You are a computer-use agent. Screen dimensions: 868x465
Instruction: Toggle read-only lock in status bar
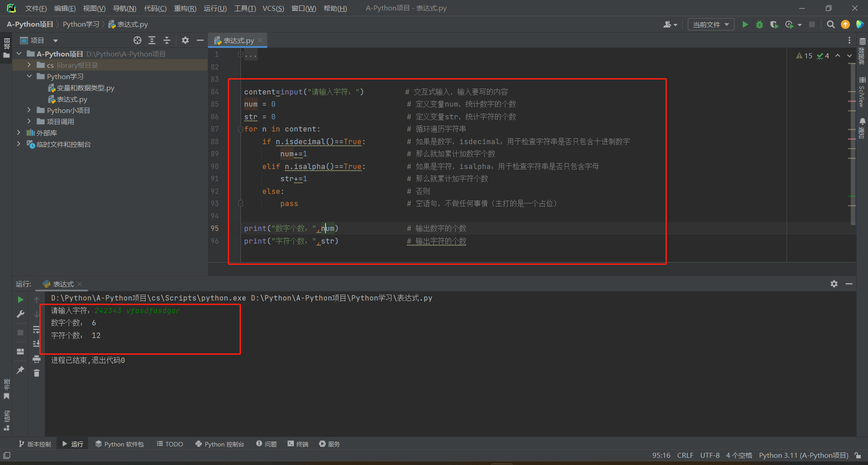tap(858, 456)
